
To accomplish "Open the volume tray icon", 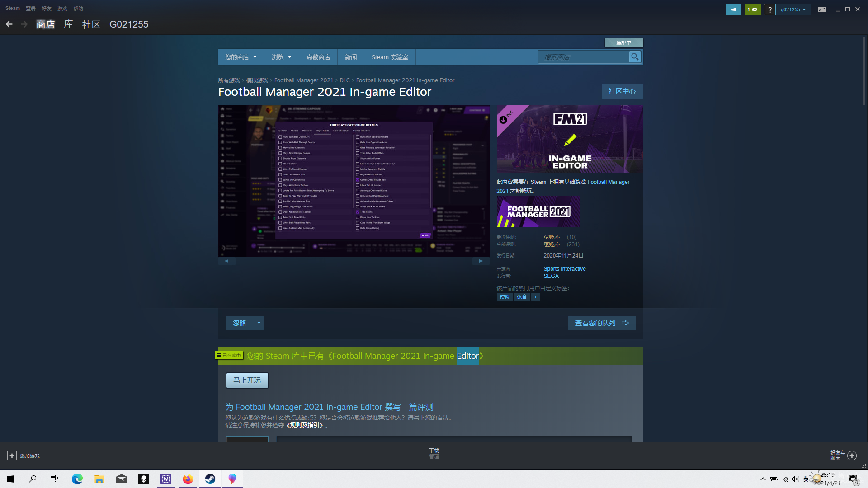I will pos(795,479).
